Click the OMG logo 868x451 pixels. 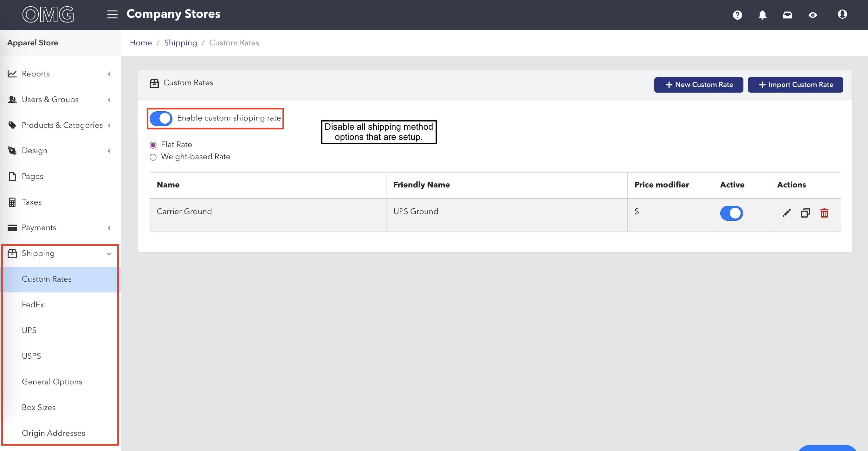[x=48, y=15]
